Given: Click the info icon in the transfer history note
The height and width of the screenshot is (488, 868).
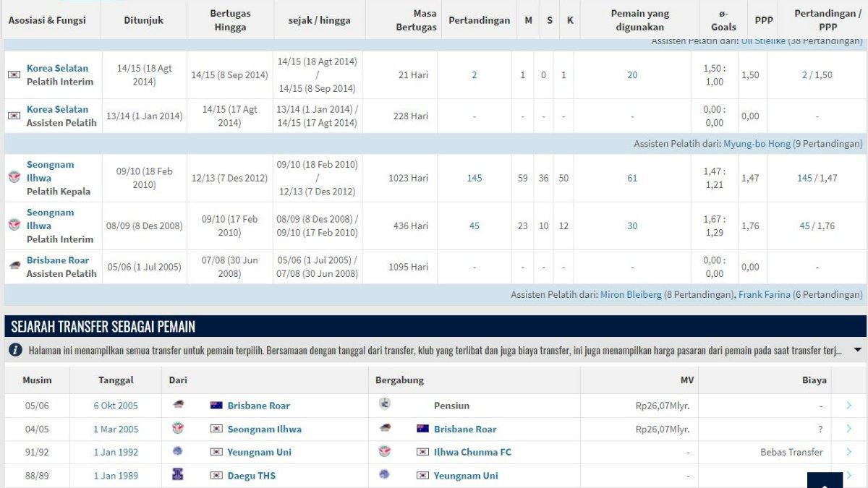Looking at the screenshot, I should [x=15, y=350].
